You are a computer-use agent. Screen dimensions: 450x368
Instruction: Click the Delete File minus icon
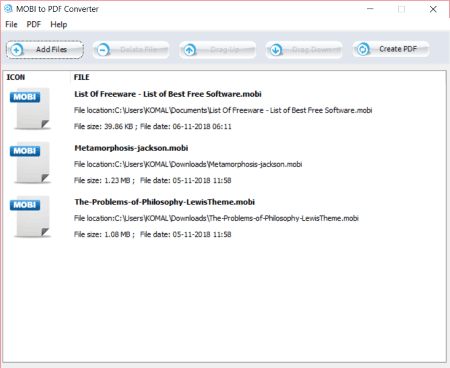(x=103, y=50)
